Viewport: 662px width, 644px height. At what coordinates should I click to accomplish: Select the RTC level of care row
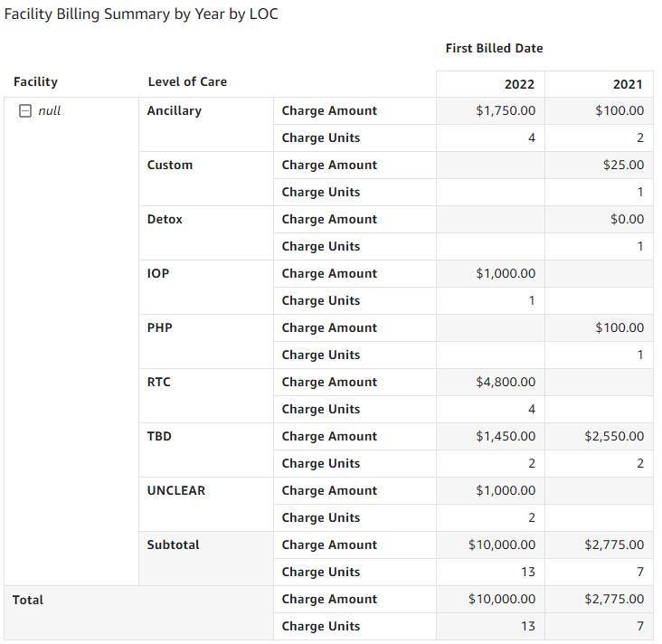(159, 383)
